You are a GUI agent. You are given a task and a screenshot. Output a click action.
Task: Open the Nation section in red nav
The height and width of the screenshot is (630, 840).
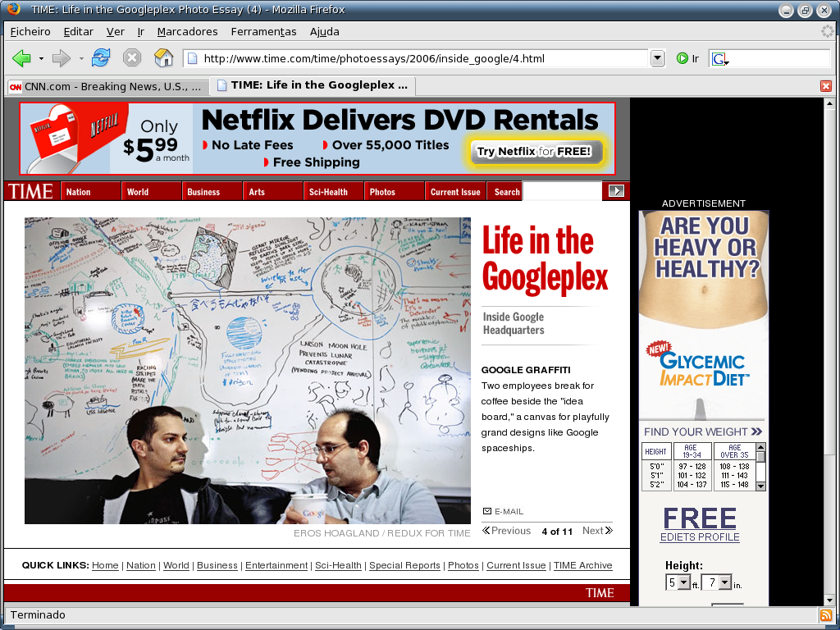click(90, 192)
